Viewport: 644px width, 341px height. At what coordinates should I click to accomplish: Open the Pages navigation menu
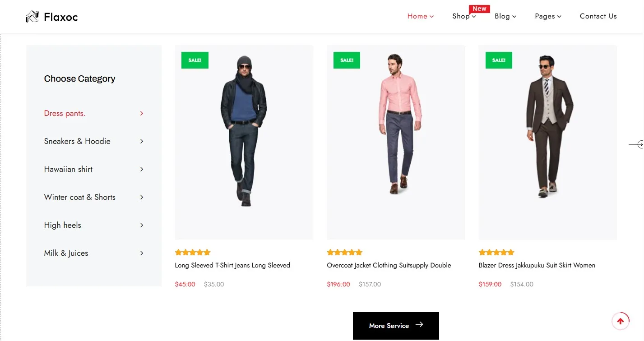click(x=548, y=16)
